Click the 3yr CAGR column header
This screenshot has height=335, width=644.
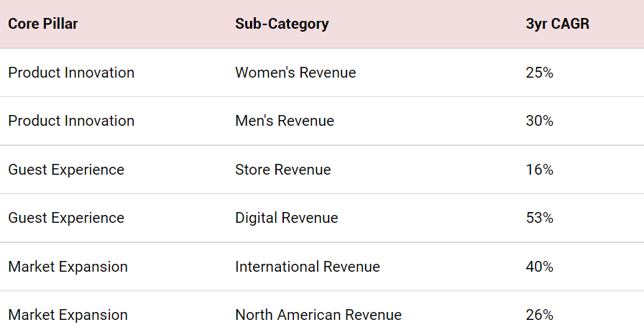click(557, 24)
